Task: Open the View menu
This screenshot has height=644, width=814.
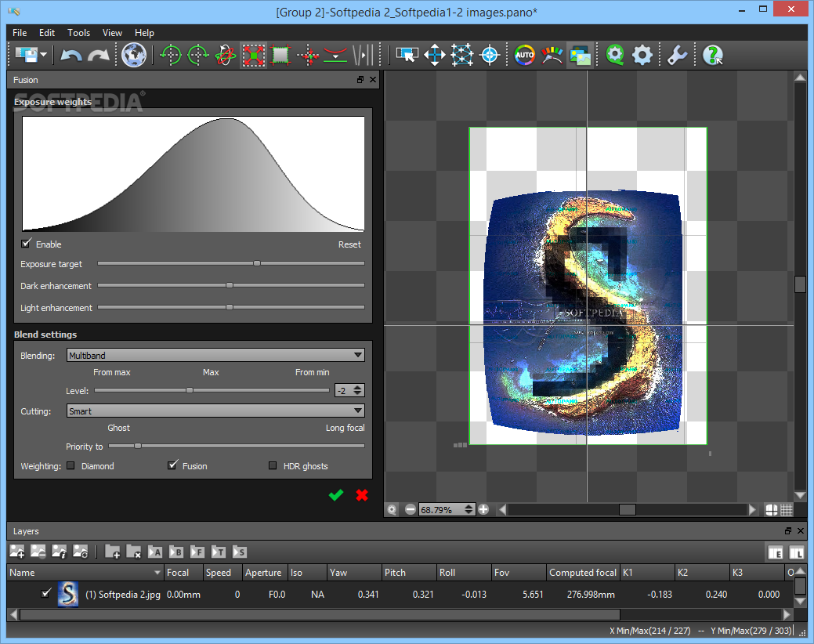Action: (112, 33)
